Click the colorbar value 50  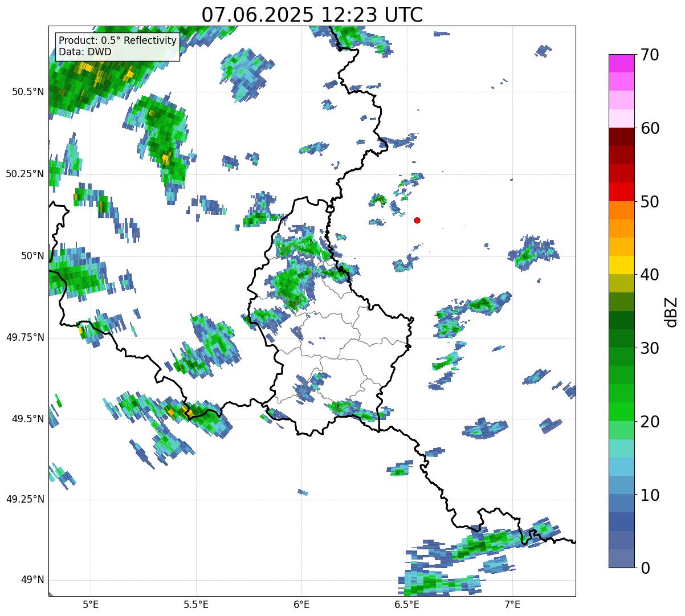[650, 202]
